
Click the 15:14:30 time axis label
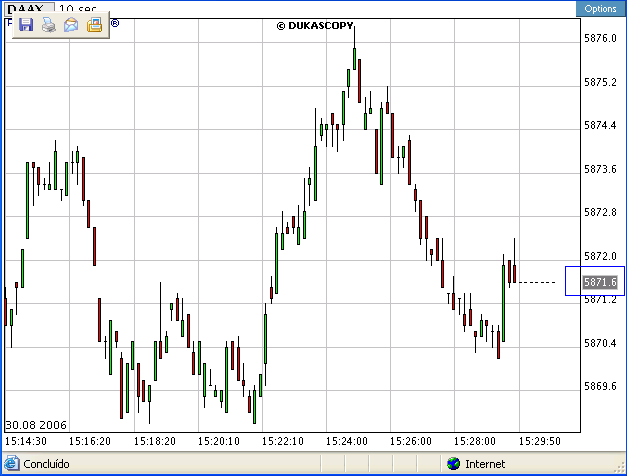click(26, 441)
